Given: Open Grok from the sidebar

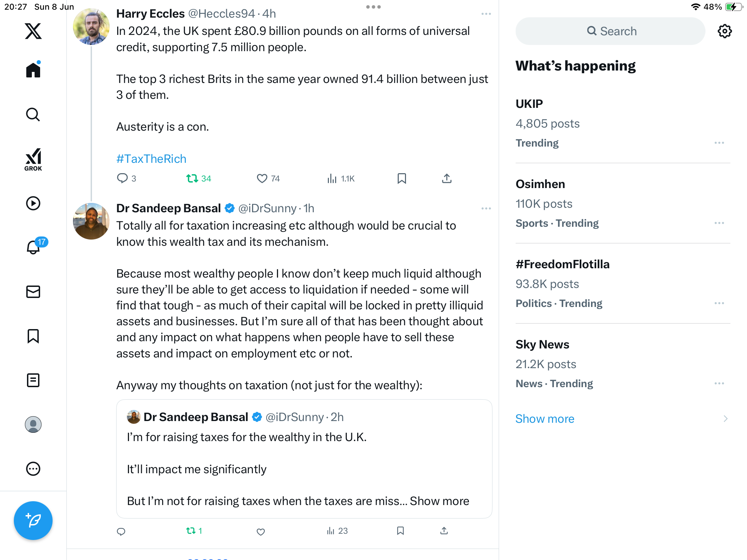Looking at the screenshot, I should (x=33, y=160).
